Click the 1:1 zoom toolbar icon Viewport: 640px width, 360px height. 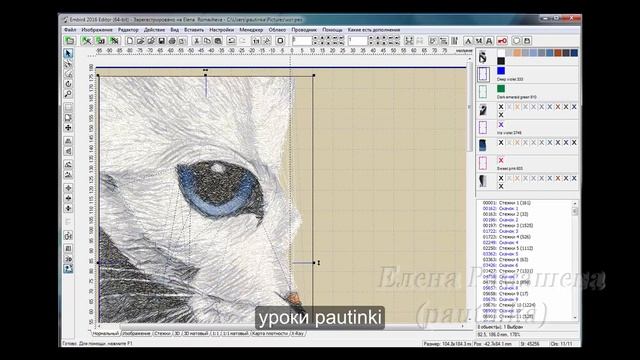[x=256, y=41]
